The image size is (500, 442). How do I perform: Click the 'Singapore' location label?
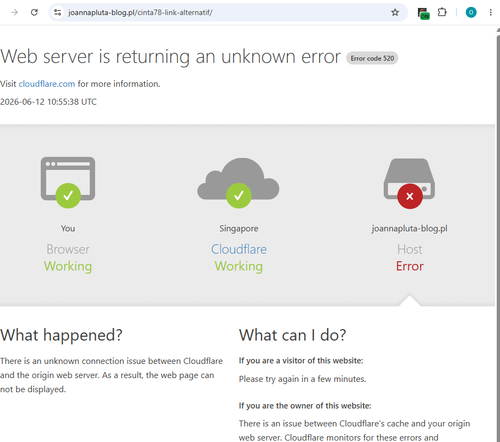[239, 229]
